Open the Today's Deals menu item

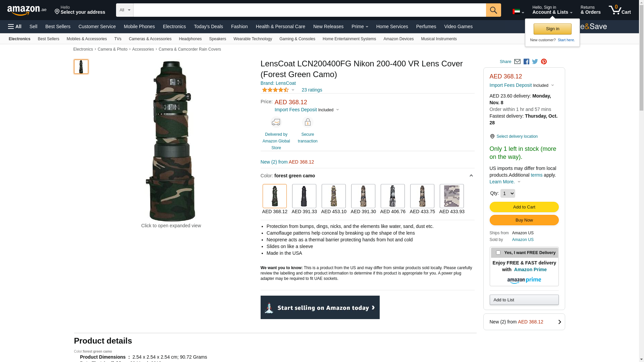[208, 26]
